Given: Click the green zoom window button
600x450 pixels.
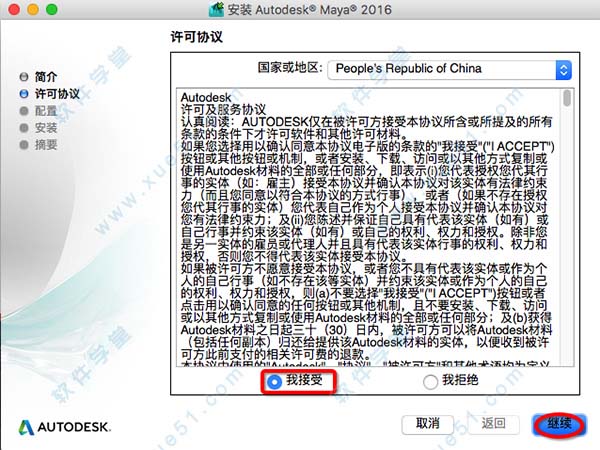Looking at the screenshot, I should (x=52, y=9).
